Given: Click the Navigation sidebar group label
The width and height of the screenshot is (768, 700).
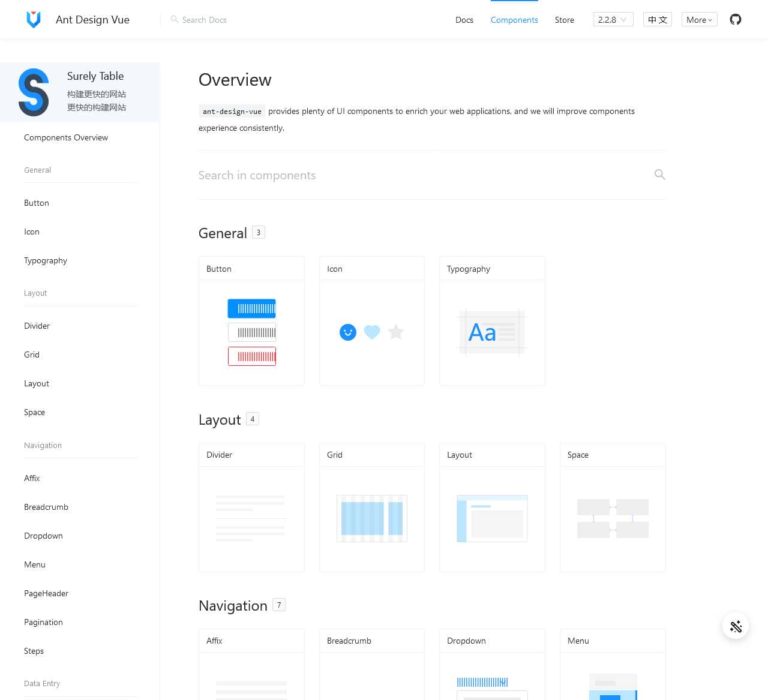Looking at the screenshot, I should coord(43,445).
